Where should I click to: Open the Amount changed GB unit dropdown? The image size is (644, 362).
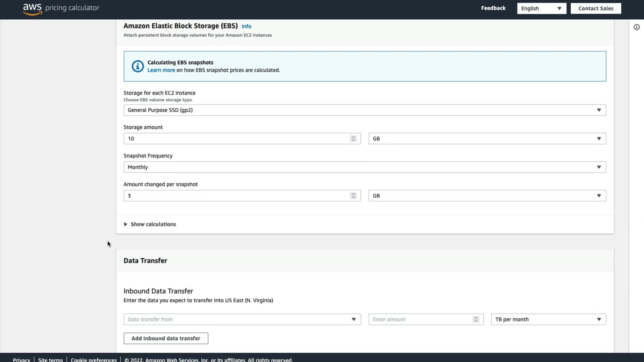click(x=487, y=196)
